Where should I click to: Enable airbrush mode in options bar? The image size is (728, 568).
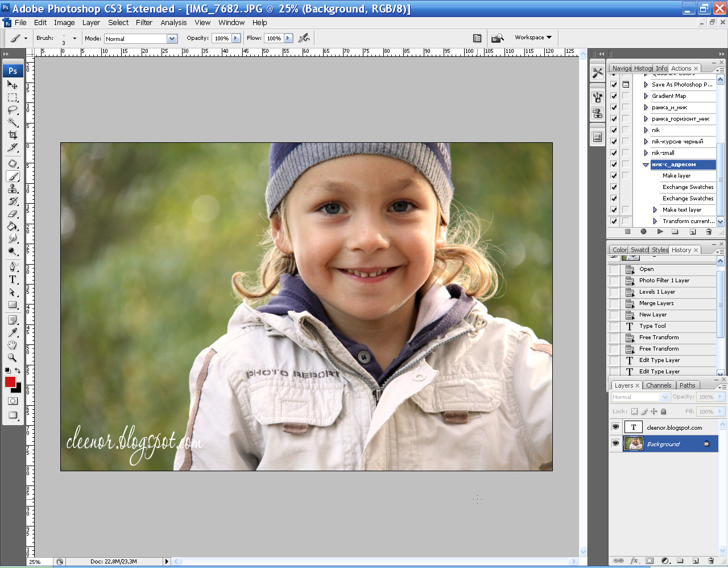point(304,38)
